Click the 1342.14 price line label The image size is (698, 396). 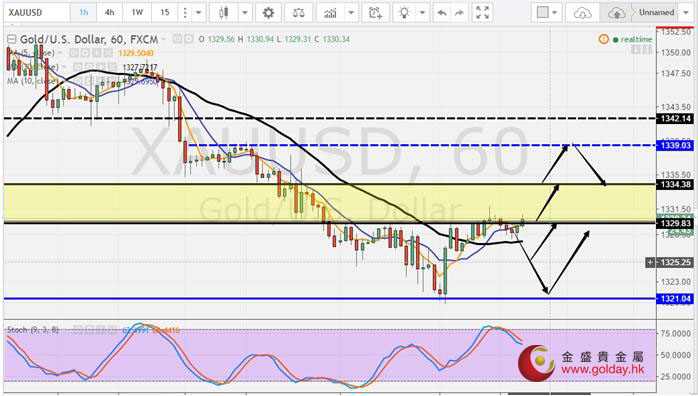tap(676, 118)
